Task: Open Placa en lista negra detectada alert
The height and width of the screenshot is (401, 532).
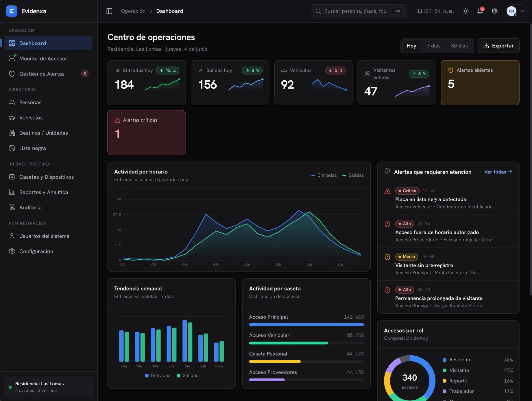Action: [x=448, y=198]
